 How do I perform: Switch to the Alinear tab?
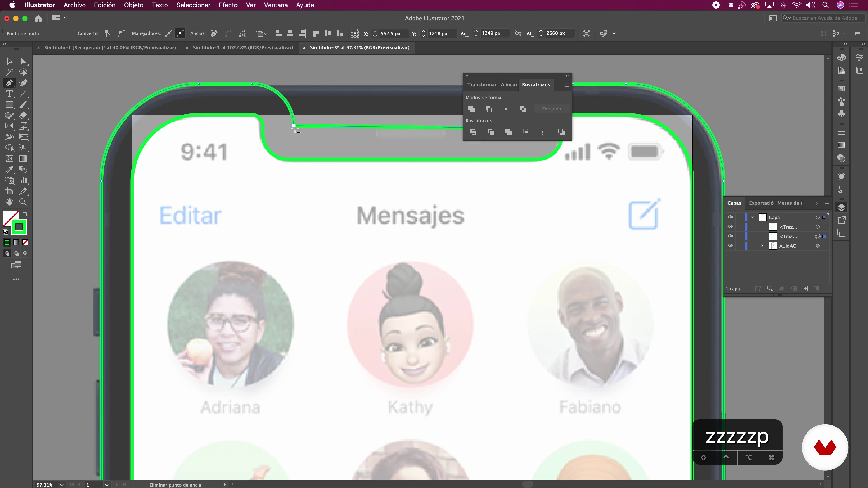[x=509, y=84]
